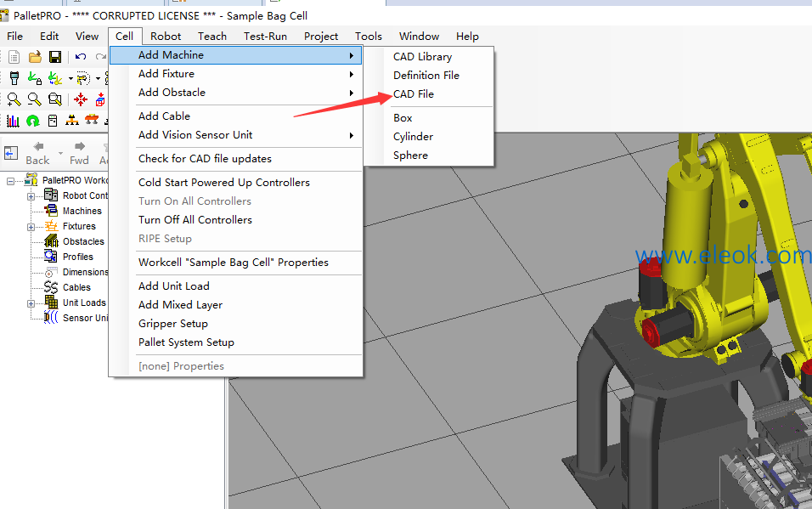Click the robot work envelope icon
Viewport: 812px width, 509px height.
pyautogui.click(x=83, y=78)
